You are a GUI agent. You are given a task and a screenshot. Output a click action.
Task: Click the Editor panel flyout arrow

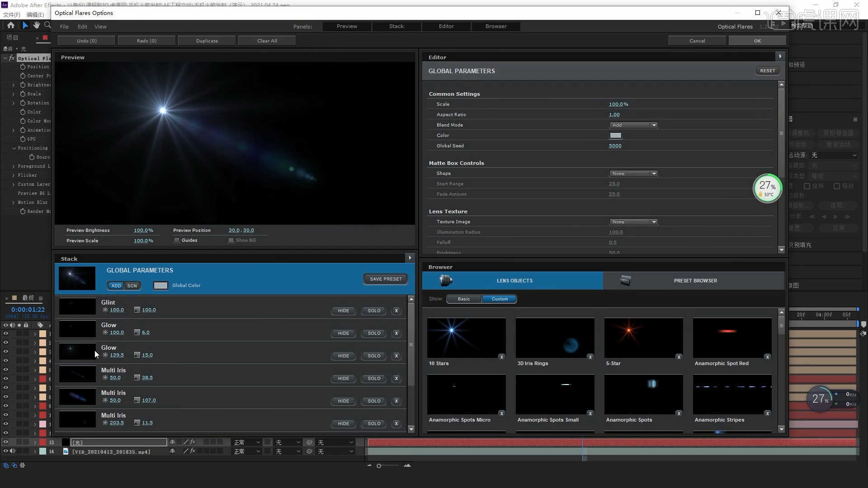pyautogui.click(x=780, y=56)
